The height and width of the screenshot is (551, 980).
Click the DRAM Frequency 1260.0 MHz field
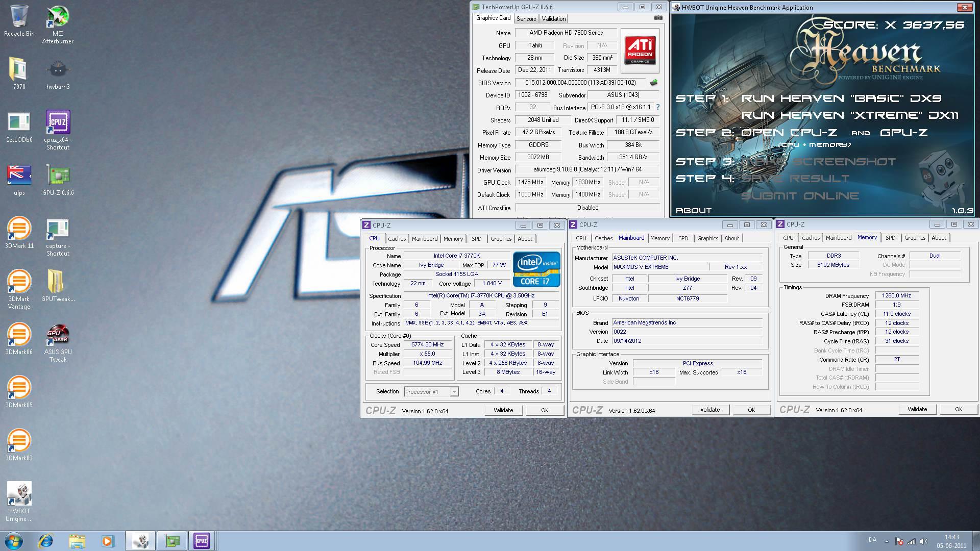click(x=897, y=295)
